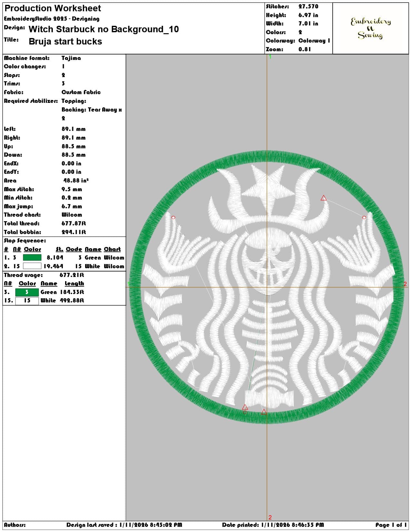411x532 pixels.
Task: Click the total bobbin value 294.11ft
Action: pyautogui.click(x=73, y=232)
